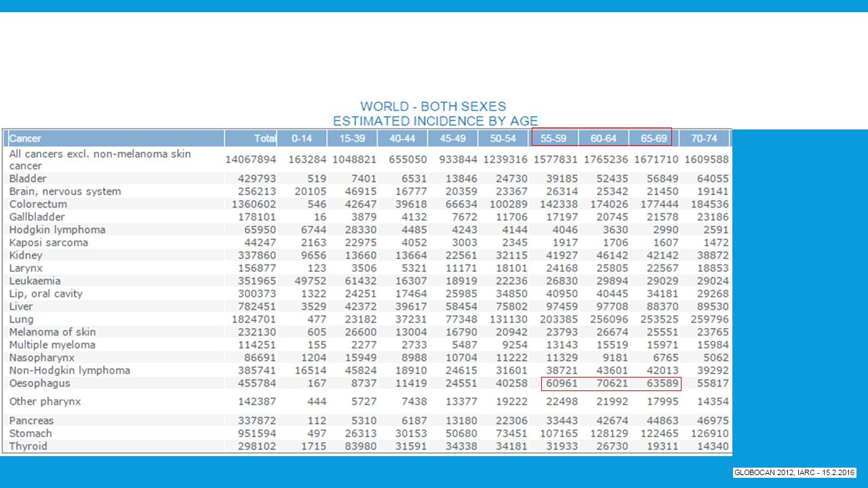Image resolution: width=868 pixels, height=488 pixels.
Task: Click the Multiple myeloma row label
Action: [x=52, y=345]
